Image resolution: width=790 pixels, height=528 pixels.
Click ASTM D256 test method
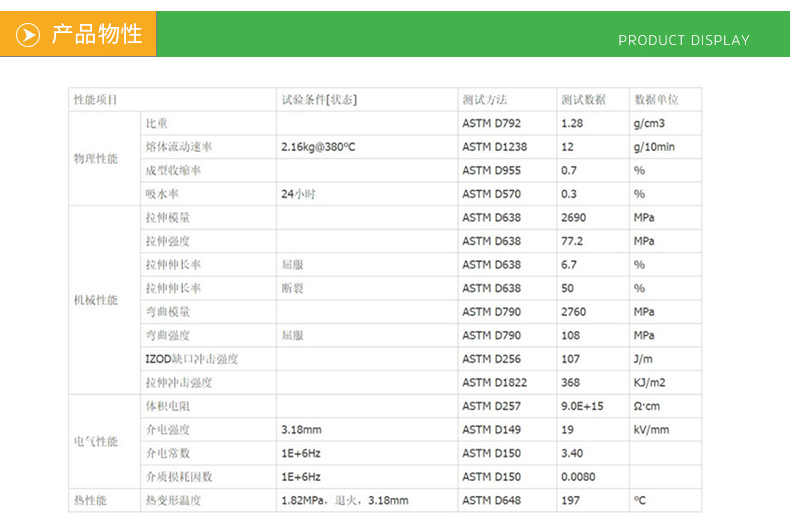(491, 359)
